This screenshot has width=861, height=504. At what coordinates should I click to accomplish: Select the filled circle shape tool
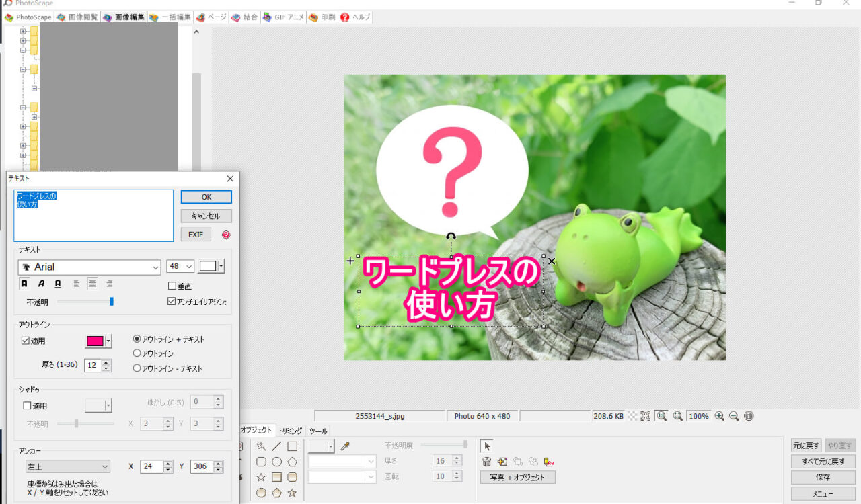[261, 493]
